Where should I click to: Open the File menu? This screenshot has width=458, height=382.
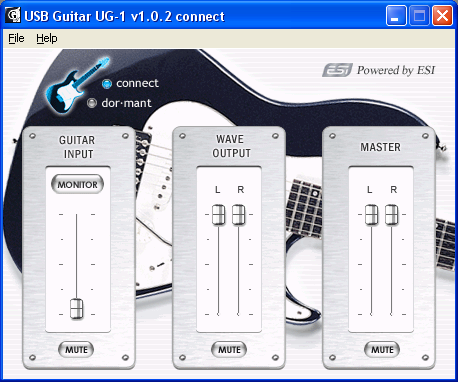point(16,38)
